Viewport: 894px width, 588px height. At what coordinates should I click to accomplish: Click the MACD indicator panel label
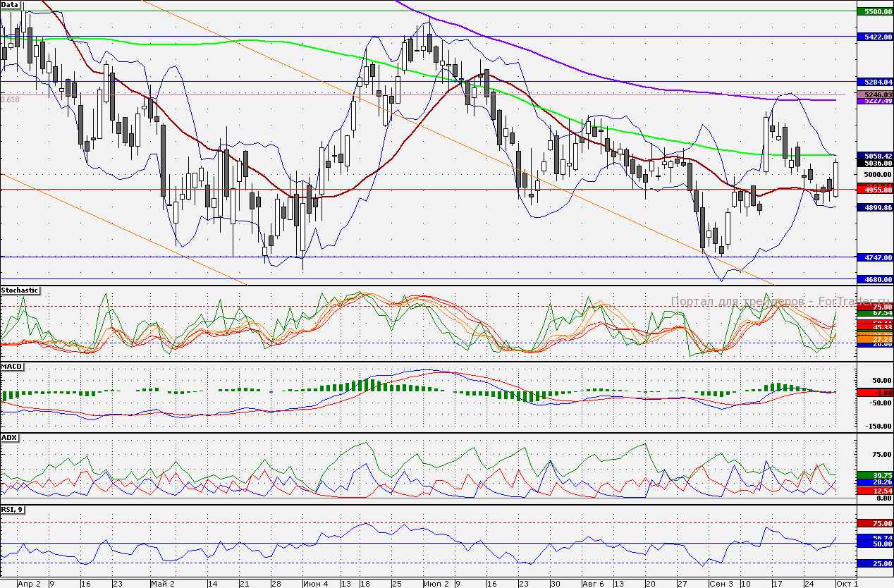(12, 367)
